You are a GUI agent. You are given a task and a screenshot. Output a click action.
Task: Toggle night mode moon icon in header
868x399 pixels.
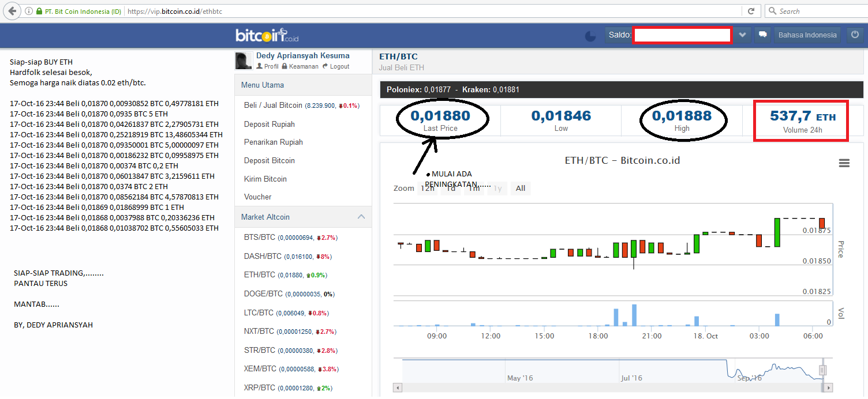click(590, 36)
